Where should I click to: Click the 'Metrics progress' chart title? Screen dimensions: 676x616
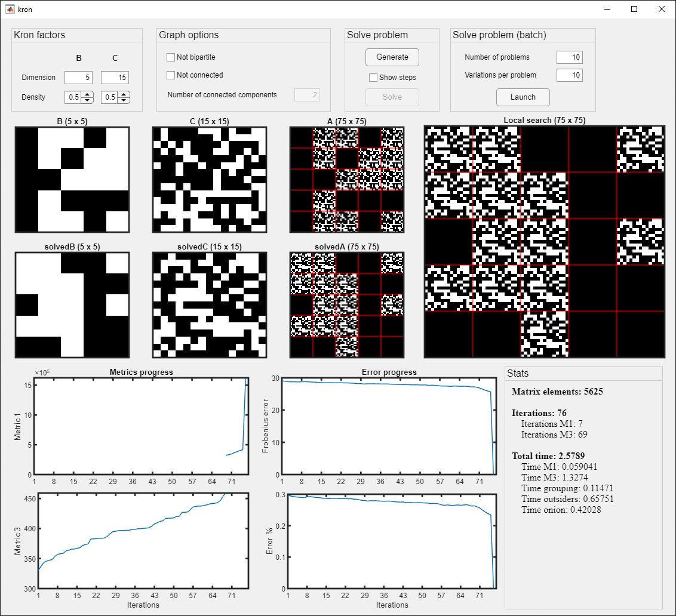point(142,372)
